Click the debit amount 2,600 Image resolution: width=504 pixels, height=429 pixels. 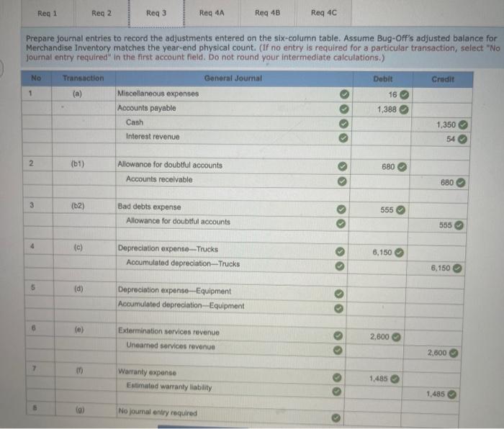point(379,337)
